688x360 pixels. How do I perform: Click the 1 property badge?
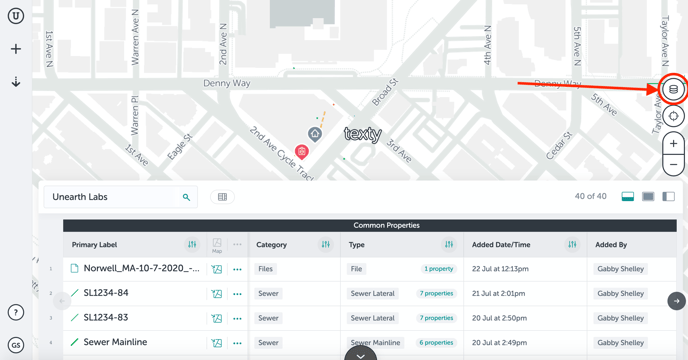coord(438,269)
